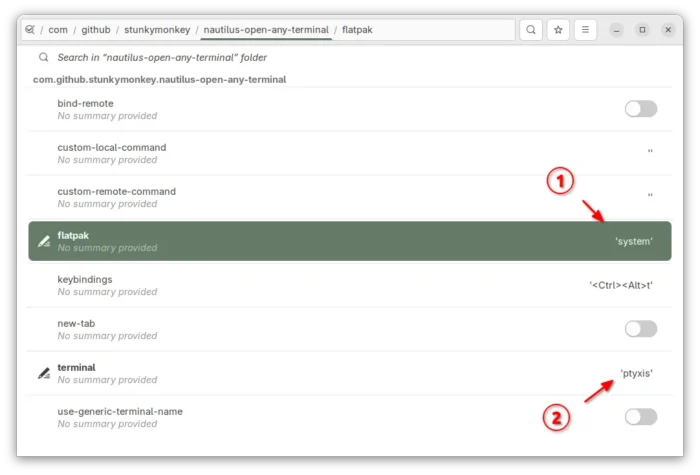Maximize the dconf Editor window

pyautogui.click(x=642, y=30)
